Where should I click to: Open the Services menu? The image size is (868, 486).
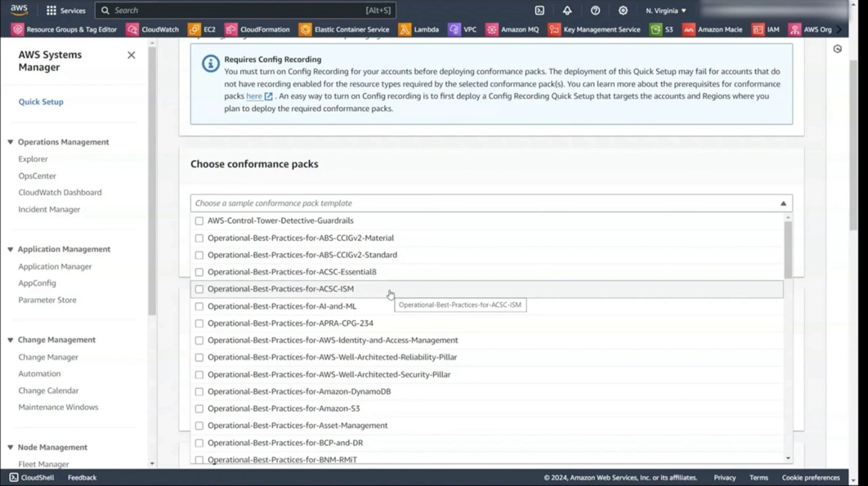point(66,10)
